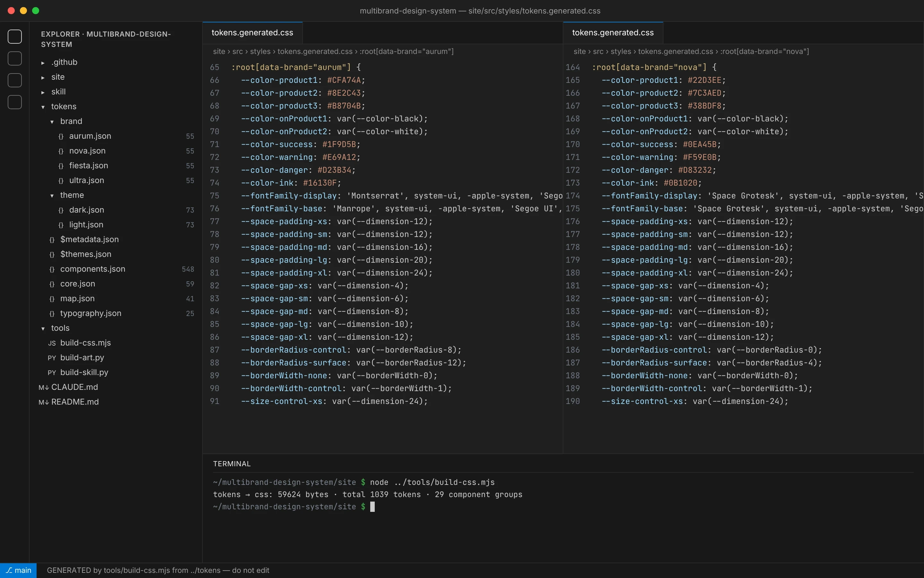Click the EXPLORER panel header title
The width and height of the screenshot is (924, 578).
tap(106, 39)
